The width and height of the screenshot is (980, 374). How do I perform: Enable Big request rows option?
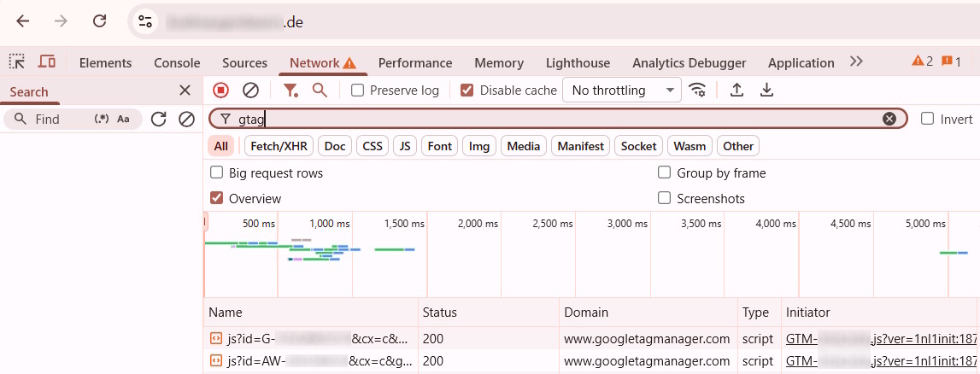point(217,173)
